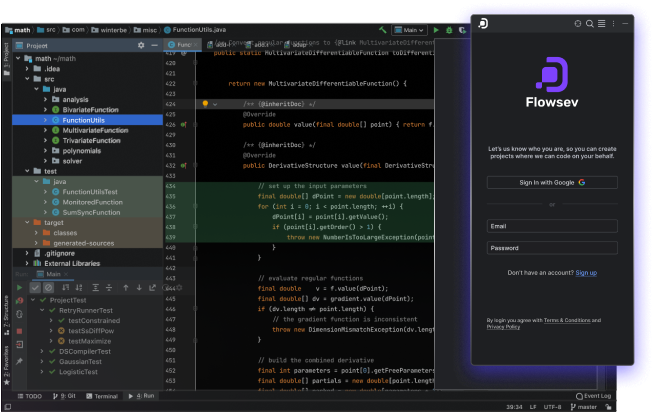Open the 4: Run tool window tab

(x=141, y=396)
